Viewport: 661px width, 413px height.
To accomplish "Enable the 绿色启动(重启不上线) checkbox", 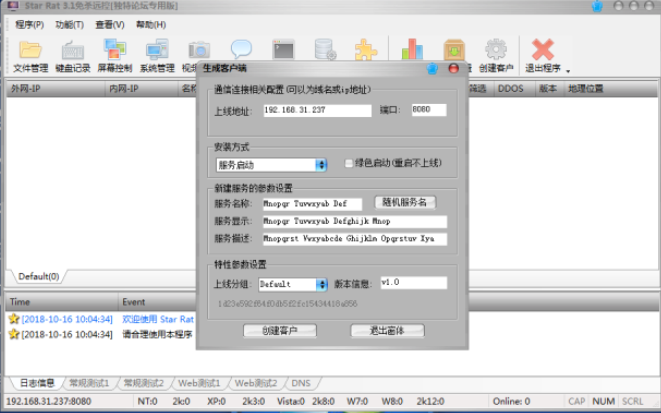I will [x=349, y=163].
